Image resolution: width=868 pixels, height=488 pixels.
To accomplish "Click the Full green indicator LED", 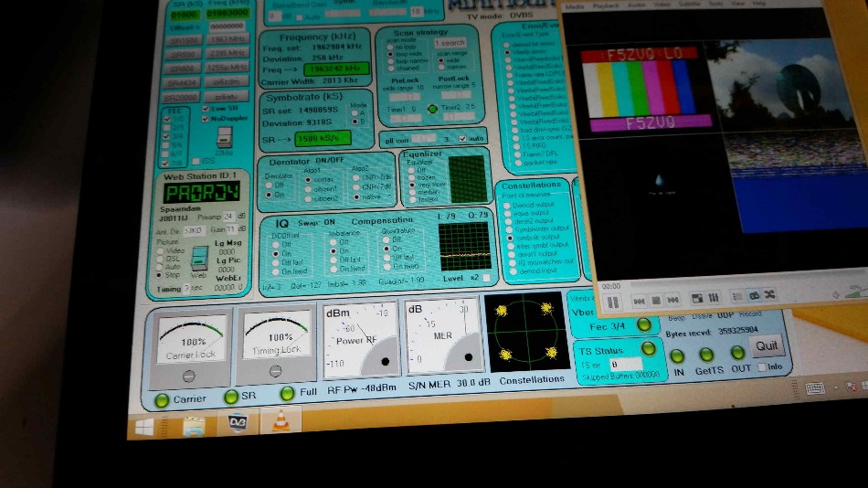I will 287,393.
